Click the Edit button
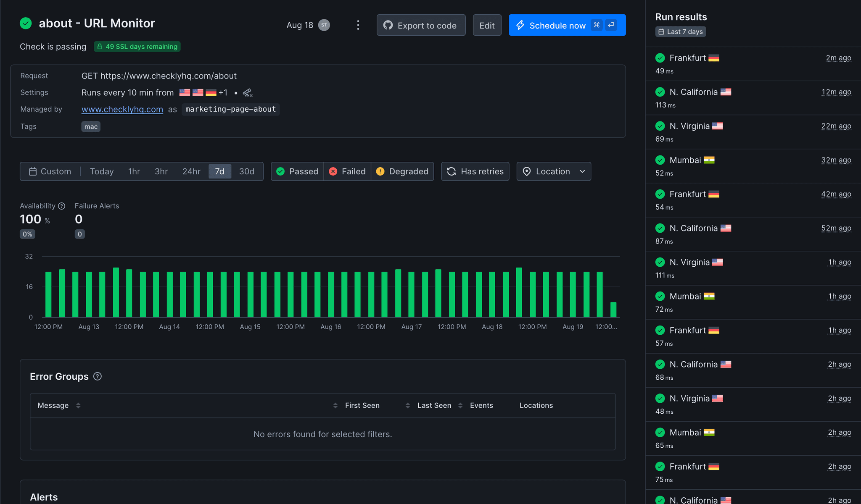861x504 pixels. (x=487, y=25)
